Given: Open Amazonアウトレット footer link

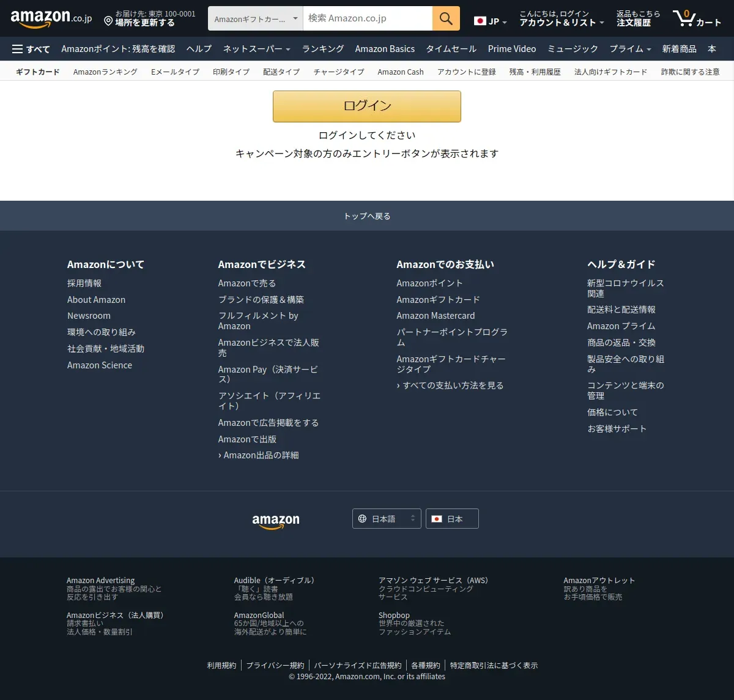Looking at the screenshot, I should coord(599,581).
